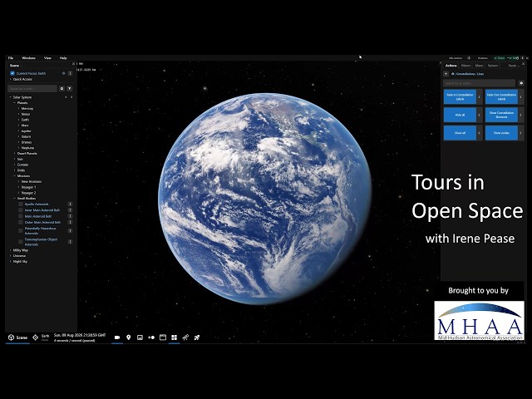
Task: Open the File menu
Action: click(x=11, y=58)
